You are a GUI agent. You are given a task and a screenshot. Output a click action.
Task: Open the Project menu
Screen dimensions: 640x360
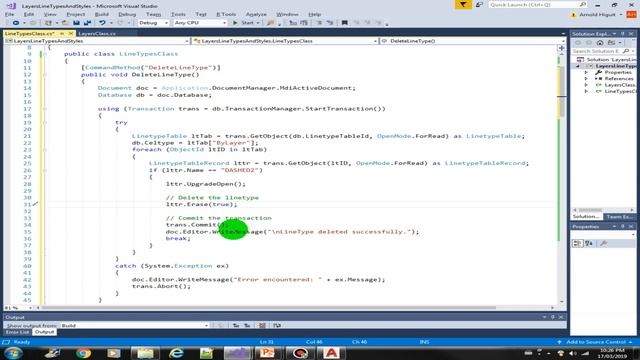(76, 14)
